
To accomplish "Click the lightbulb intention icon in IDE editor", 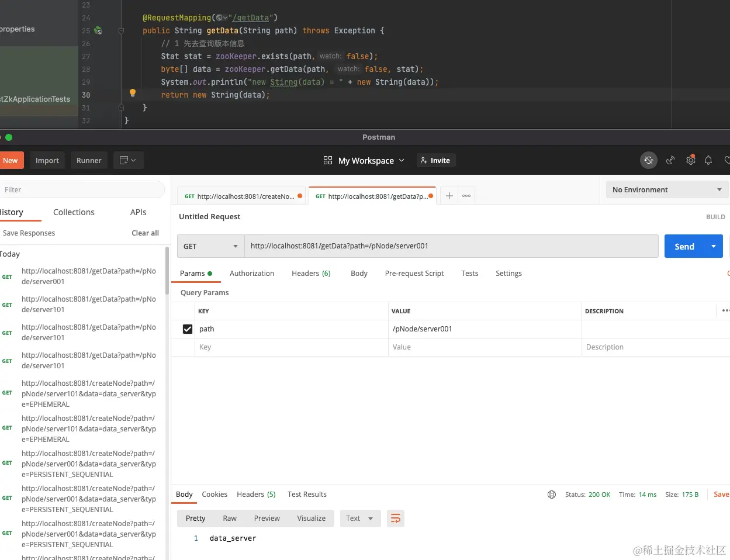I will 133,93.
